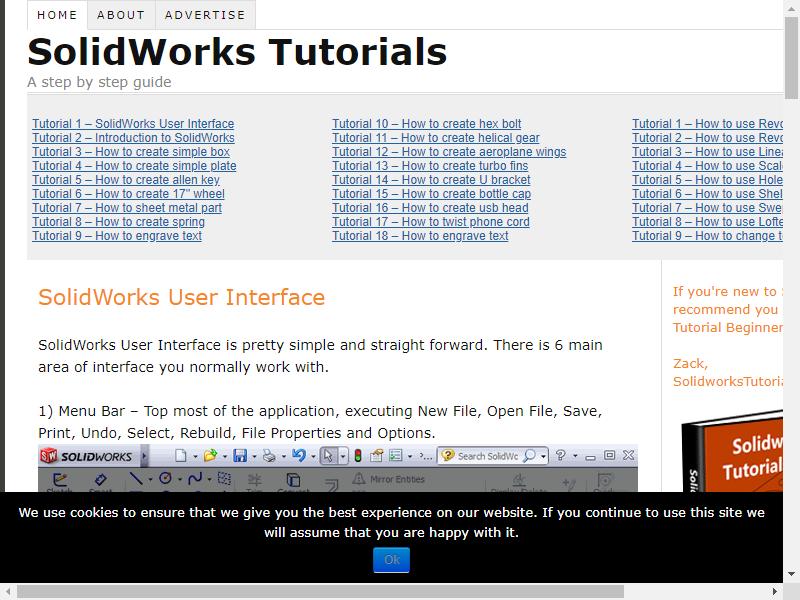
Task: Click the Undo arrow icon
Action: [299, 455]
